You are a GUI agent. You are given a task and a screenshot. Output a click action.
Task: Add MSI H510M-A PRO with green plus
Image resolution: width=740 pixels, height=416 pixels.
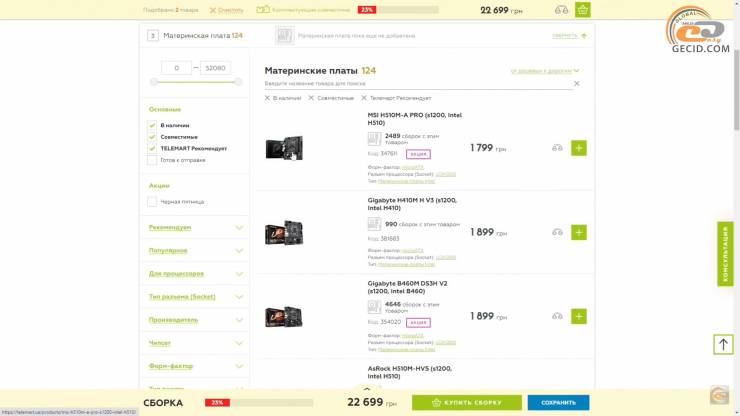pos(579,148)
